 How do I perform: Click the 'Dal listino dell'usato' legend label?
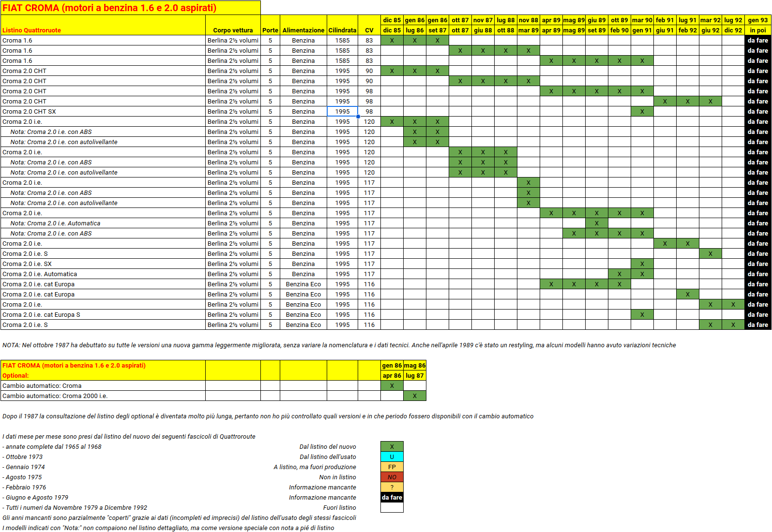(x=328, y=457)
